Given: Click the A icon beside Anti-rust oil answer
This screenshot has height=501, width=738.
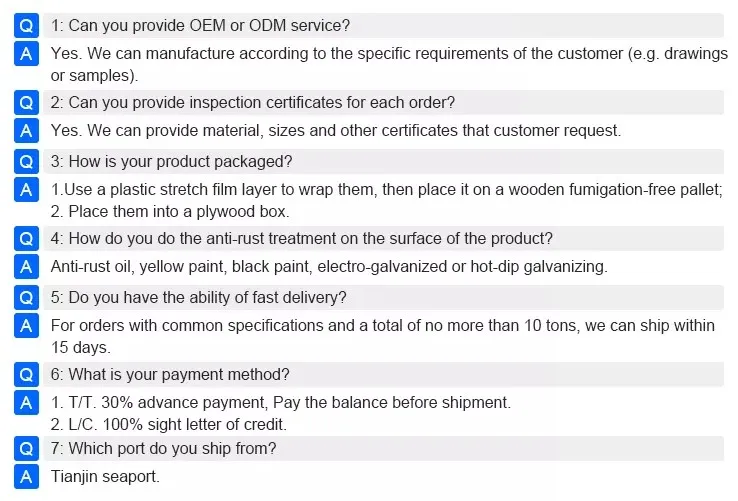Looking at the screenshot, I should 26,267.
